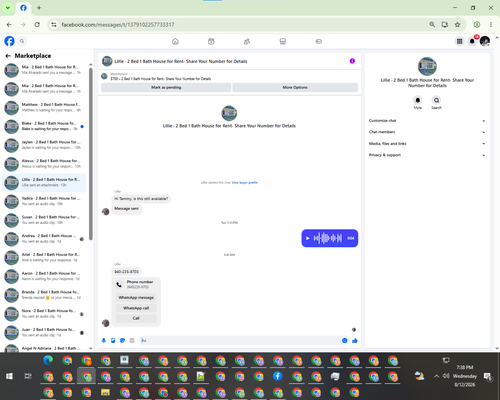Open Brenda's conversation in the list
This screenshot has height=400, width=500.
[44, 295]
